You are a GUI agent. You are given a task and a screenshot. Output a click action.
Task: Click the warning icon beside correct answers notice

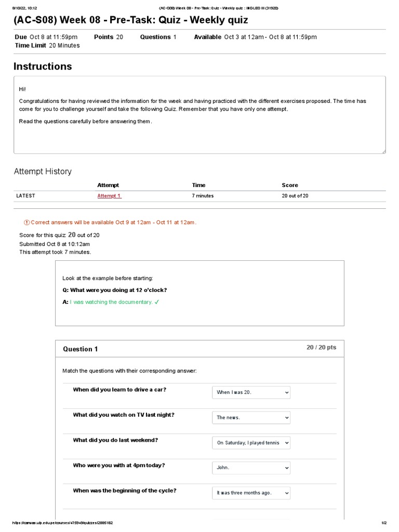[27, 222]
